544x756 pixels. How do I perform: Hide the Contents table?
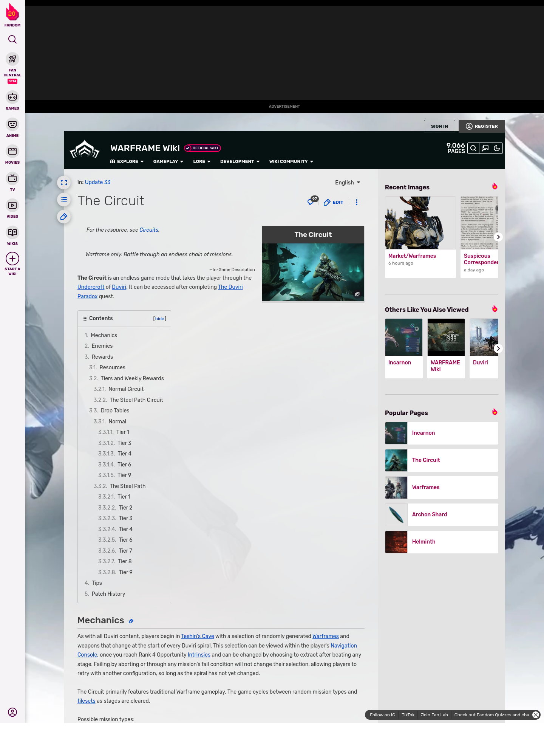pos(160,319)
